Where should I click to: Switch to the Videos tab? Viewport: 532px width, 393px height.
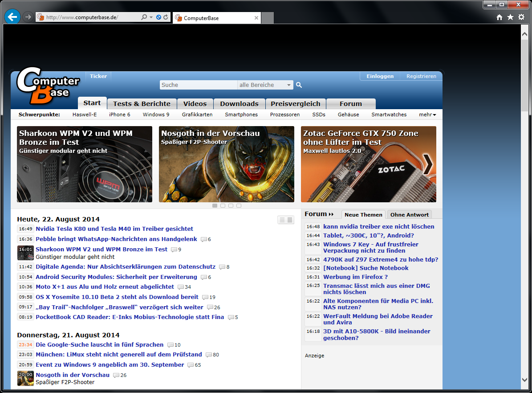(195, 104)
